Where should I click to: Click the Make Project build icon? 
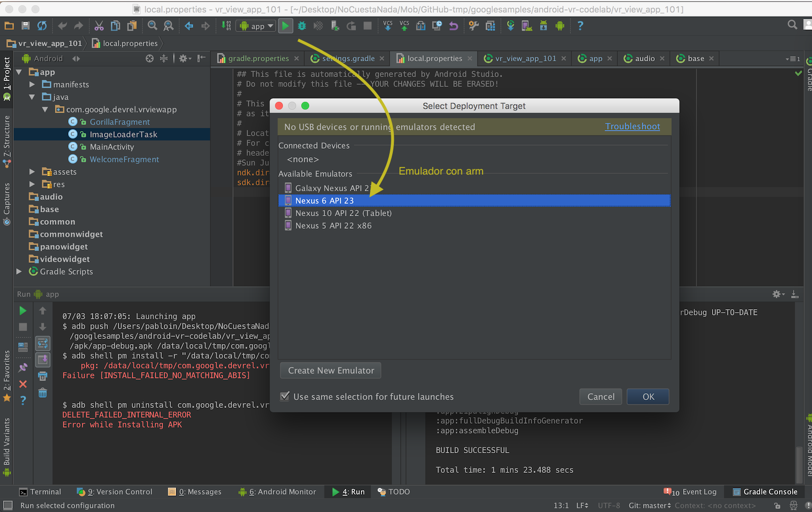click(226, 25)
